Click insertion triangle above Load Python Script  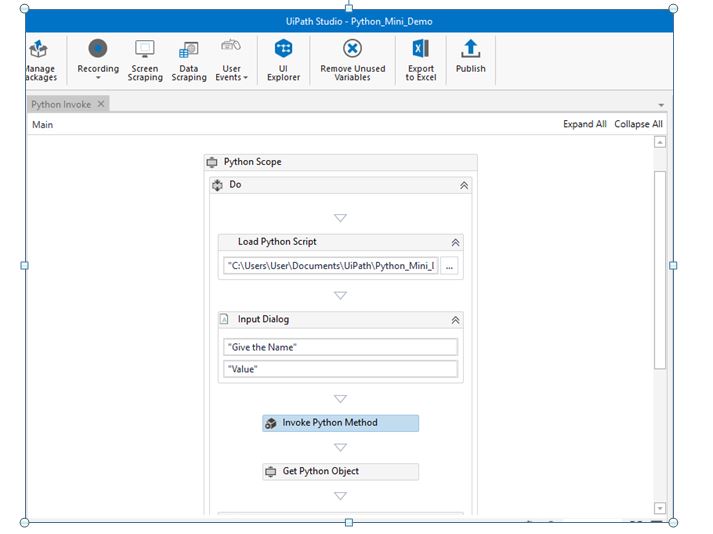[340, 218]
